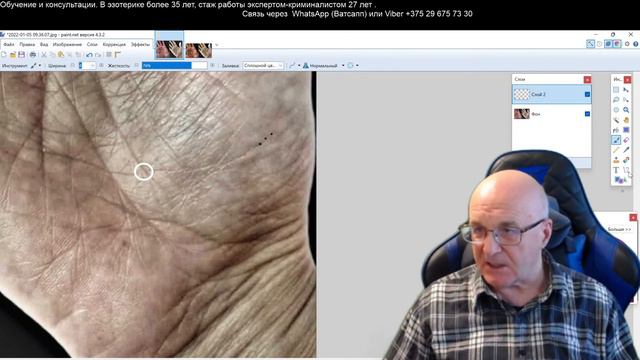The width and height of the screenshot is (640, 360).
Task: Switch to the second image thumbnail
Action: (199, 50)
